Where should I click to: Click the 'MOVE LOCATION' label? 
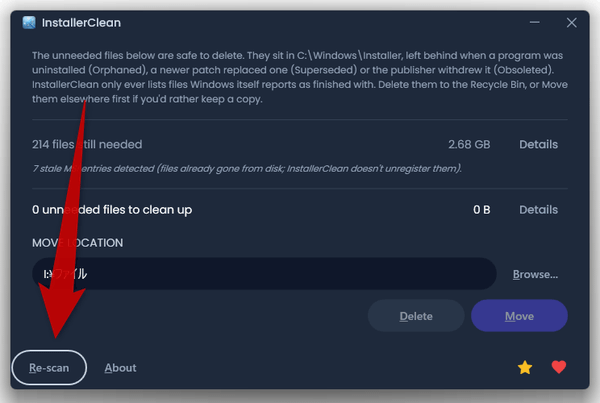(x=78, y=243)
